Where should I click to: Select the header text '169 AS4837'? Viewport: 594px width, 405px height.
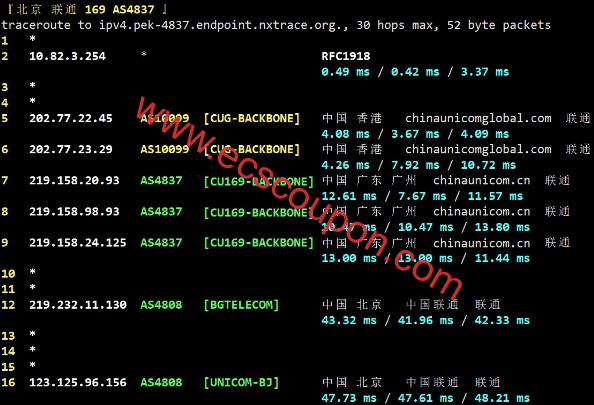tap(119, 9)
